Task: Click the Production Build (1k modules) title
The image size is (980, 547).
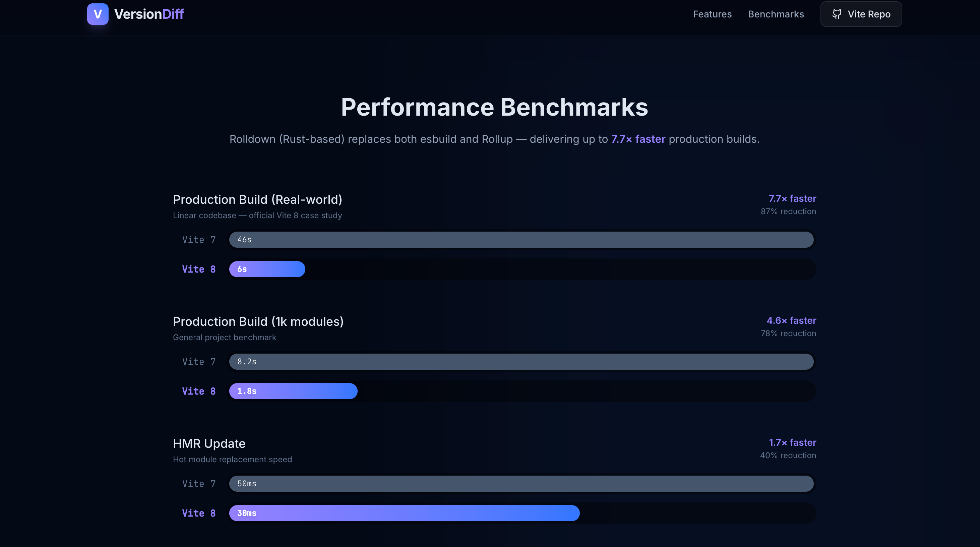Action: [x=258, y=322]
